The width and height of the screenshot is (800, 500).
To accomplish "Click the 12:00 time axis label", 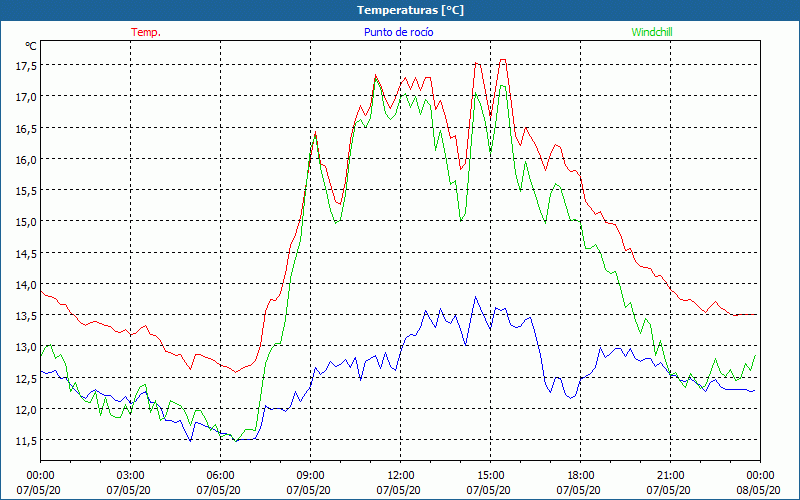I will pyautogui.click(x=401, y=476).
